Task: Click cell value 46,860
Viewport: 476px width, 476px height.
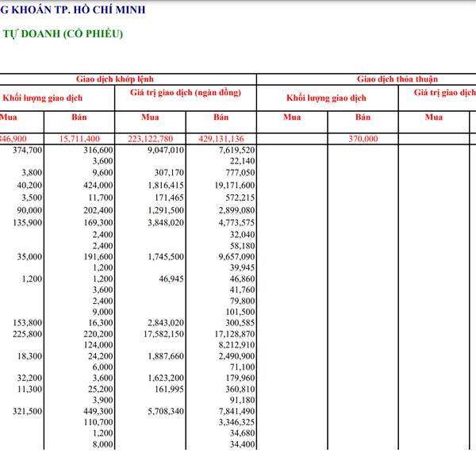Action: 242,279
